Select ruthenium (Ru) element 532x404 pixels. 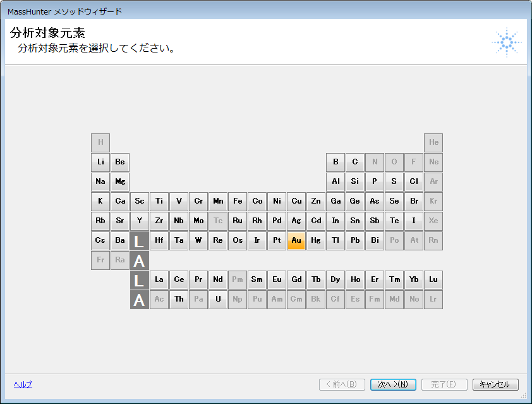tap(238, 221)
